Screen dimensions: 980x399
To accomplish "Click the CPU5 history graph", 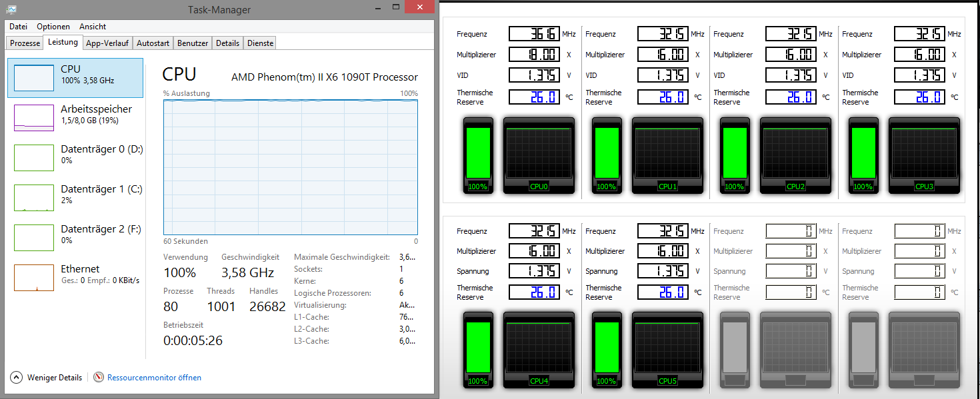I will [x=667, y=348].
